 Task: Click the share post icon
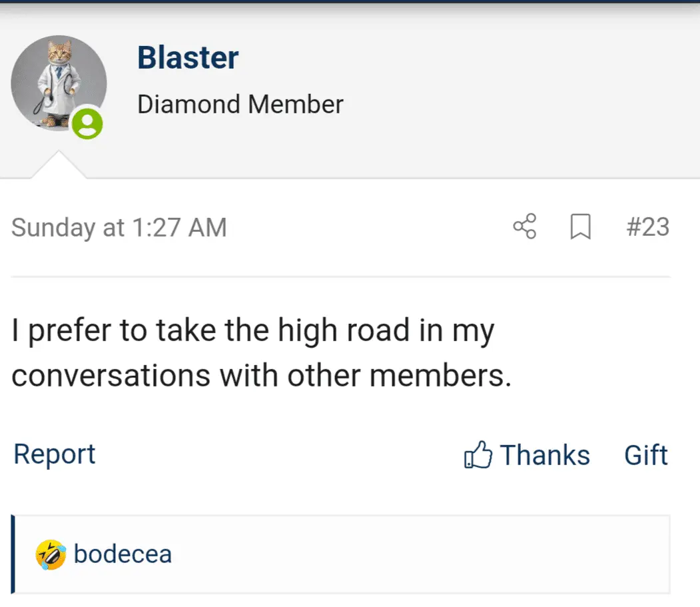(525, 227)
